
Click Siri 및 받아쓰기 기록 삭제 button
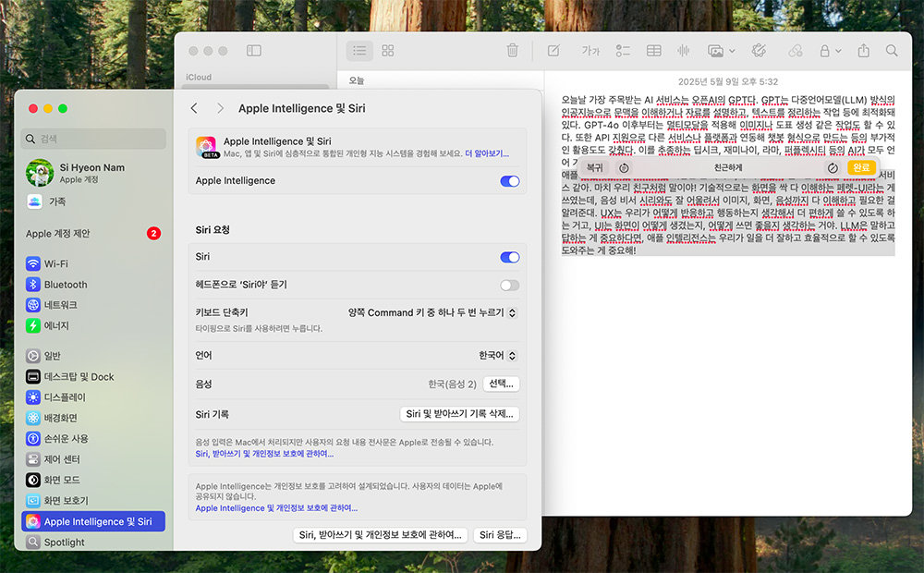coord(459,414)
